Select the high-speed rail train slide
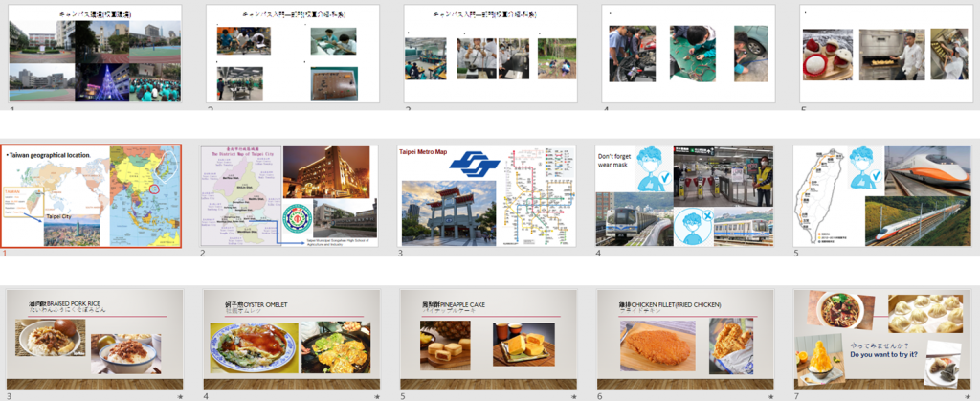Viewport: 980px width, 401px height. [x=880, y=196]
